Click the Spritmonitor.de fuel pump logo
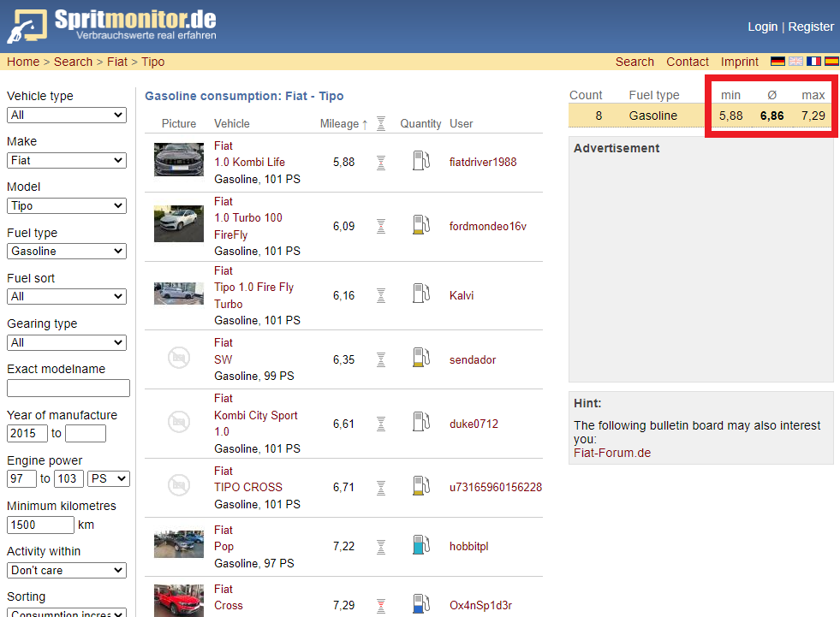The image size is (840, 617). 27,26
